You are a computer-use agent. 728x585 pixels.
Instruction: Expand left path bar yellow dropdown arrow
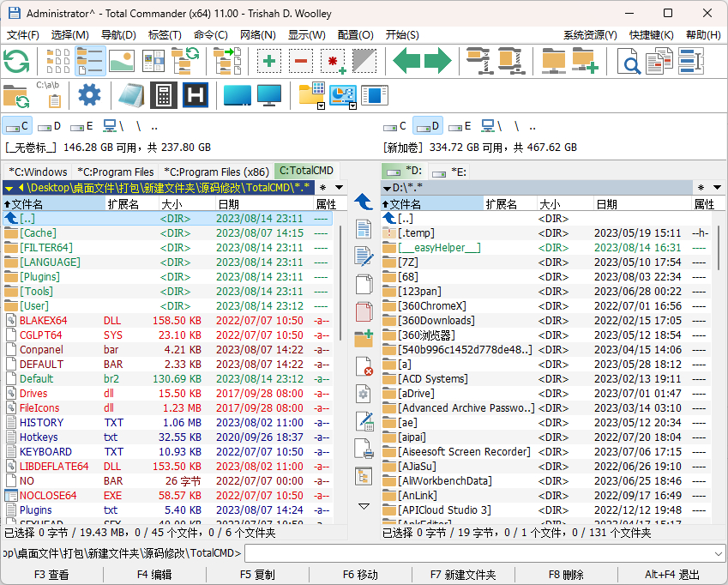click(9, 188)
